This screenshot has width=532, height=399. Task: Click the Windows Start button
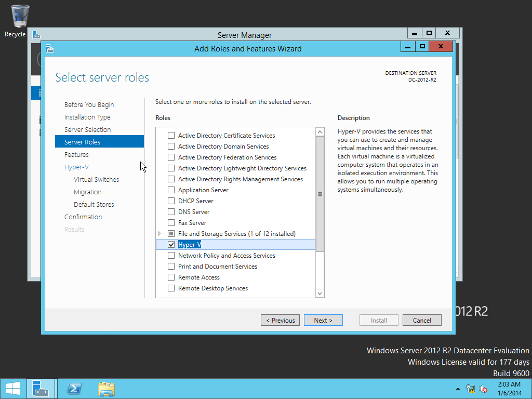coord(13,389)
